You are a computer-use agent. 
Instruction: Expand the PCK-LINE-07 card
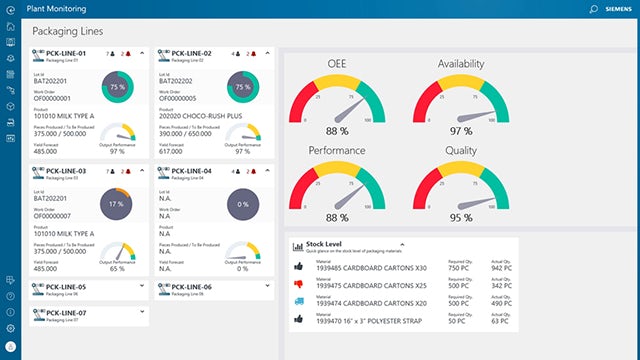[x=142, y=312]
